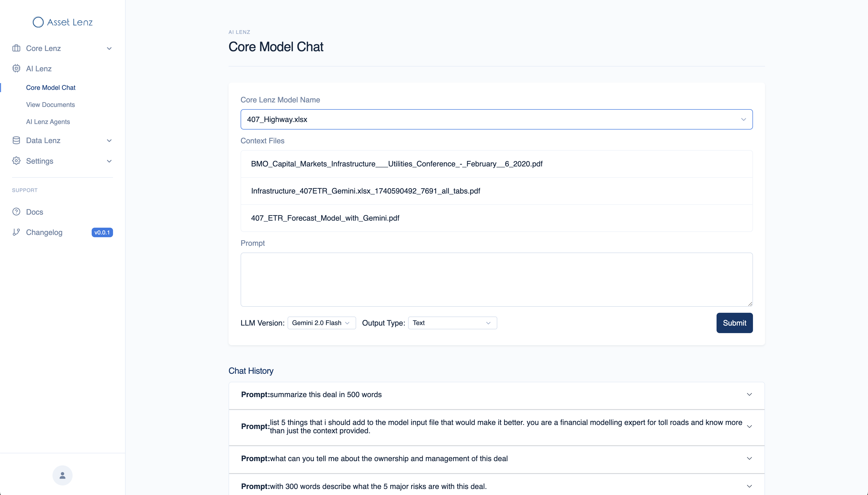Click the Core Lenz briefcase icon

pyautogui.click(x=16, y=48)
